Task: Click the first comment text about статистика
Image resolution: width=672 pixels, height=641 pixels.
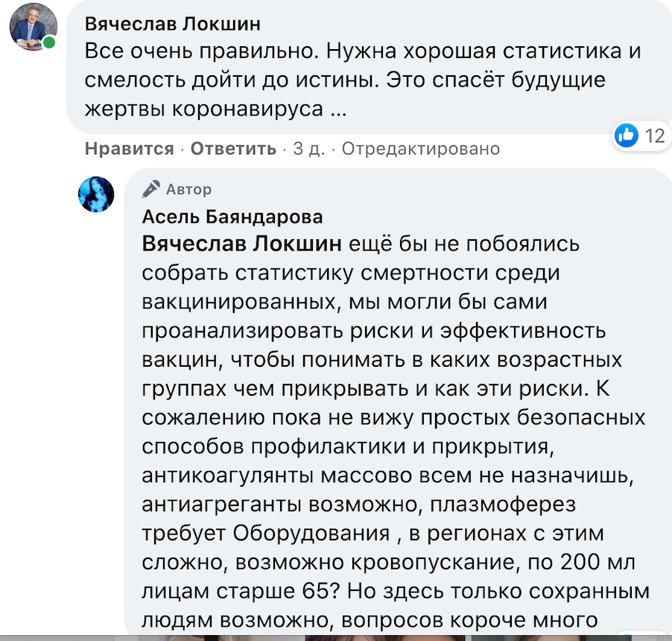Action: [363, 80]
